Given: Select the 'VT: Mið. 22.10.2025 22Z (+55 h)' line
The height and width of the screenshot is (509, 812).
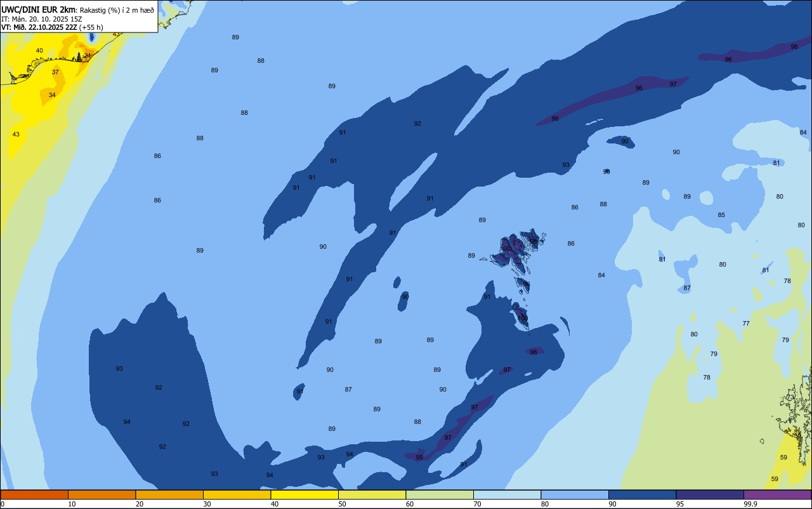Looking at the screenshot, I should [52, 27].
